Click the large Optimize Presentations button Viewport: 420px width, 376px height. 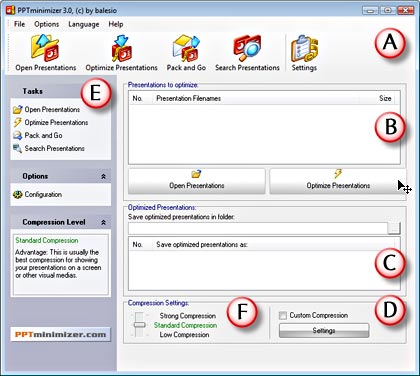338,181
